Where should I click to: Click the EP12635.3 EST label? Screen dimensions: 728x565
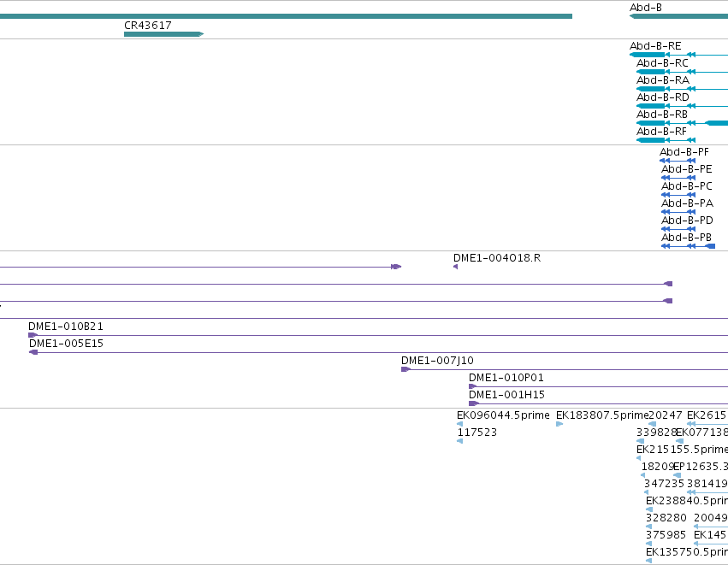[701, 467]
